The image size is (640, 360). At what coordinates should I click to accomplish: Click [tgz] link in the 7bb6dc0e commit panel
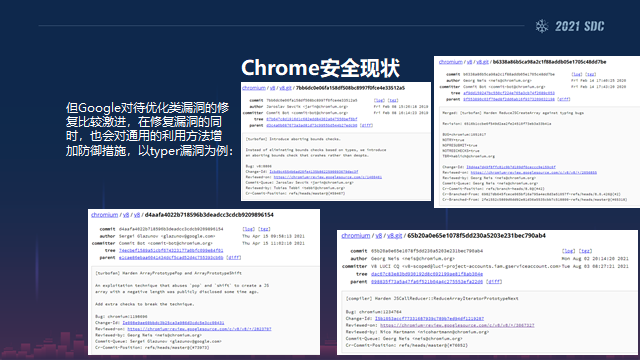(x=393, y=100)
